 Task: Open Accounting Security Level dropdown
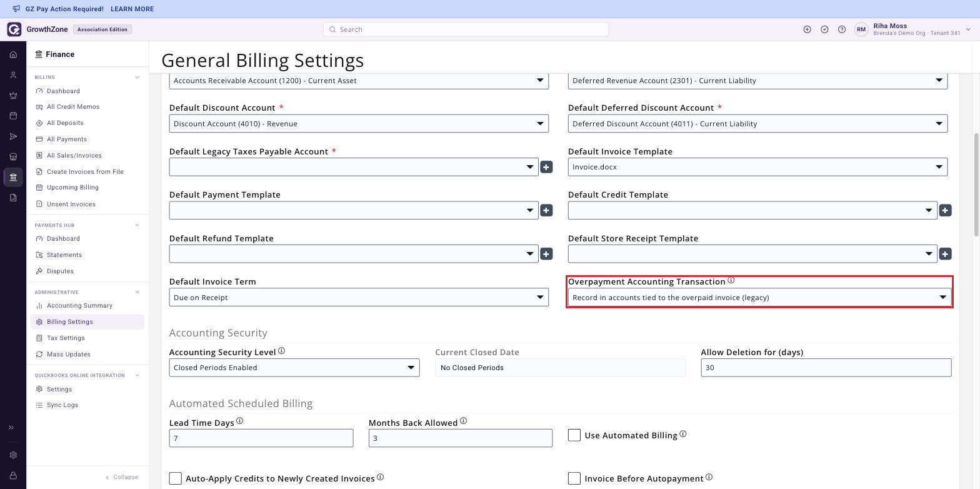pyautogui.click(x=294, y=368)
